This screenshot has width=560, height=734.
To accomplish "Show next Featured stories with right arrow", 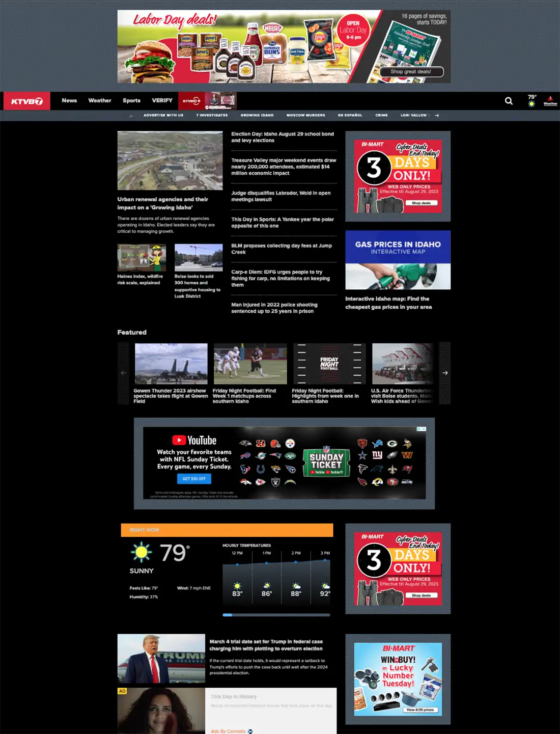I will click(445, 373).
